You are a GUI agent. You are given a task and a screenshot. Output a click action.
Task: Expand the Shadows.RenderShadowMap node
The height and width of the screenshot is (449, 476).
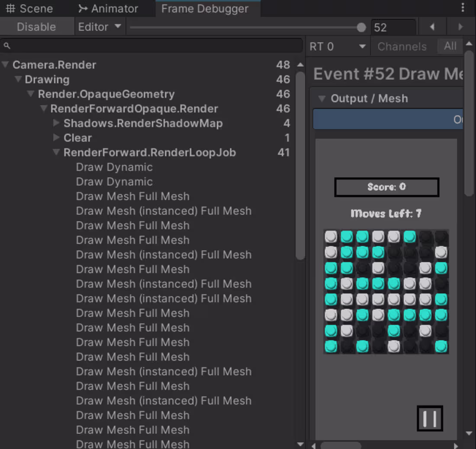[56, 123]
